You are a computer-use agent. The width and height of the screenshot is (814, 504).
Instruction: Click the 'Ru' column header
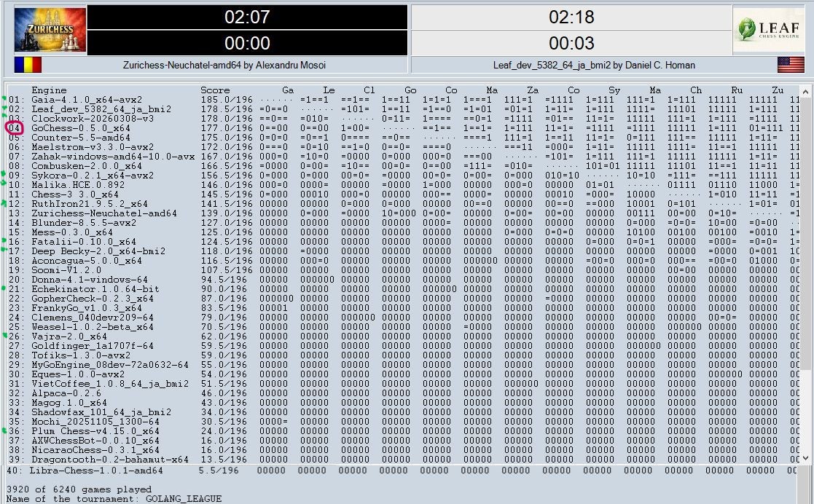[x=737, y=90]
